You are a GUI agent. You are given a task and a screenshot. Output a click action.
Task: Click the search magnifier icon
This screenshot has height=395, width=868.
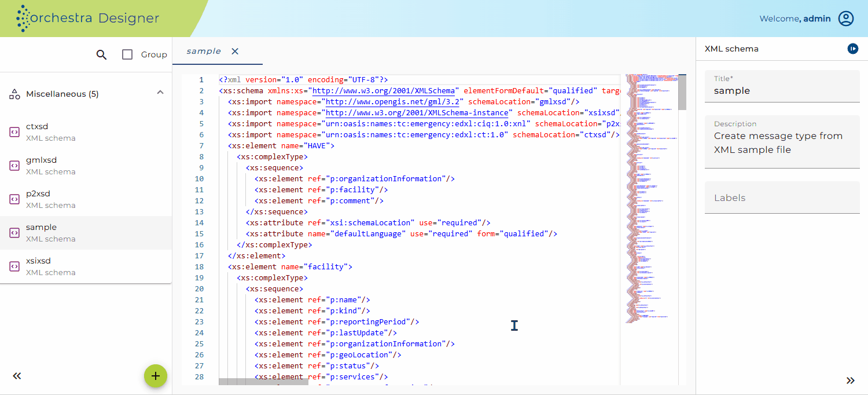click(x=101, y=54)
